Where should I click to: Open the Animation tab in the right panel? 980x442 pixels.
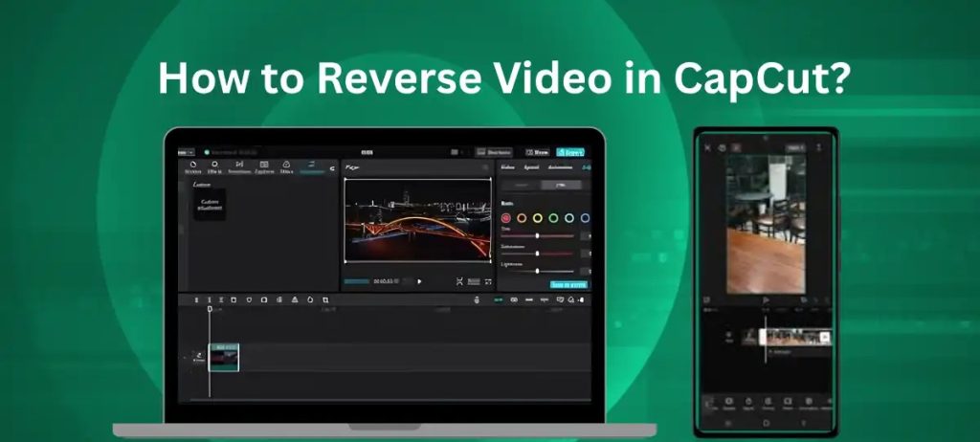point(559,166)
